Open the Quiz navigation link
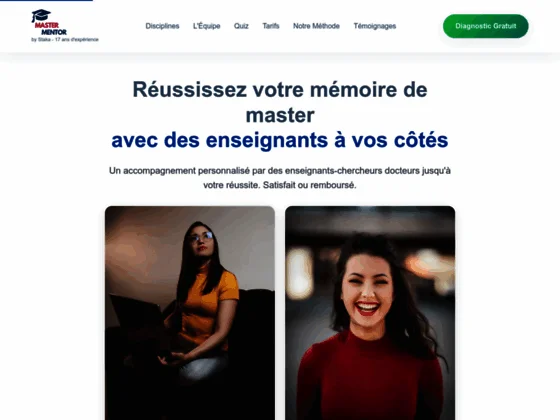 241,26
